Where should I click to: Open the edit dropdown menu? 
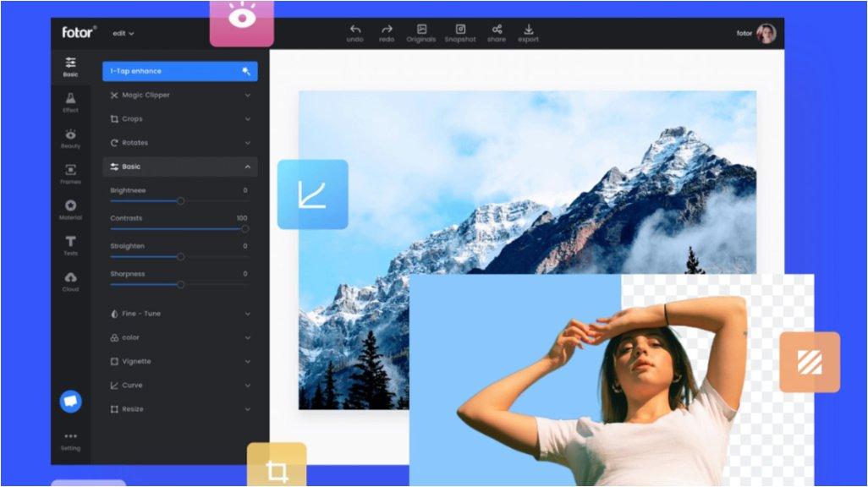(x=123, y=34)
